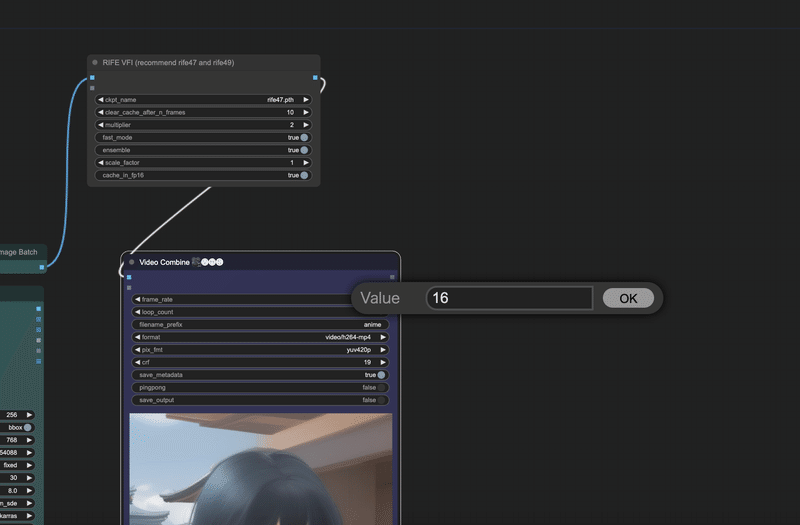The width and height of the screenshot is (800, 525).
Task: Open the pix_fmt yuv420p selector
Action: [x=260, y=349]
